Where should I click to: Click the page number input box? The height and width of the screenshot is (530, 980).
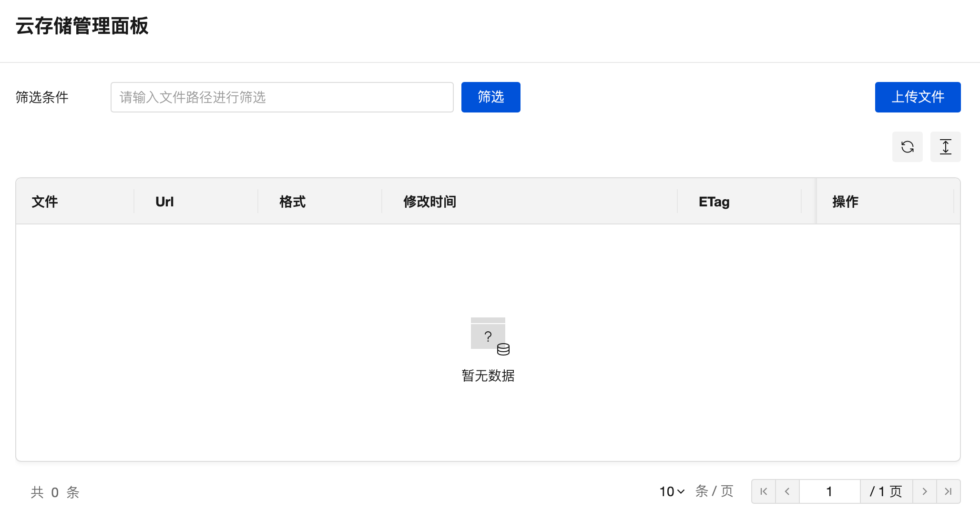(x=829, y=491)
